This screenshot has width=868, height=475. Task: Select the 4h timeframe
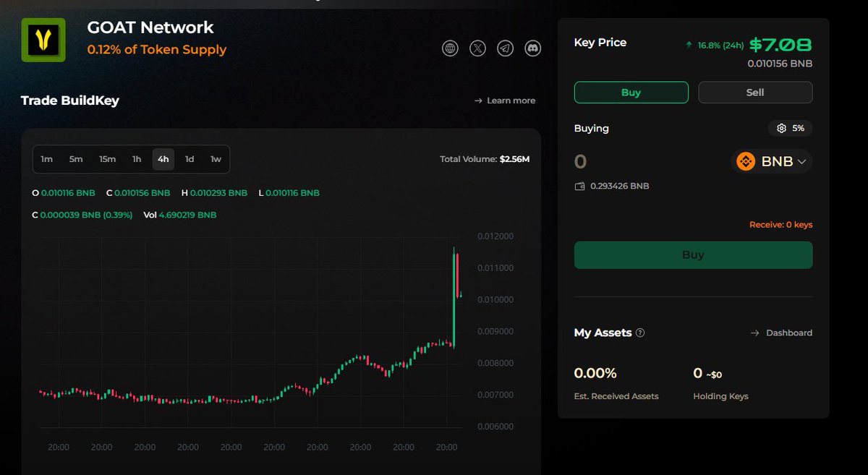[x=163, y=159]
